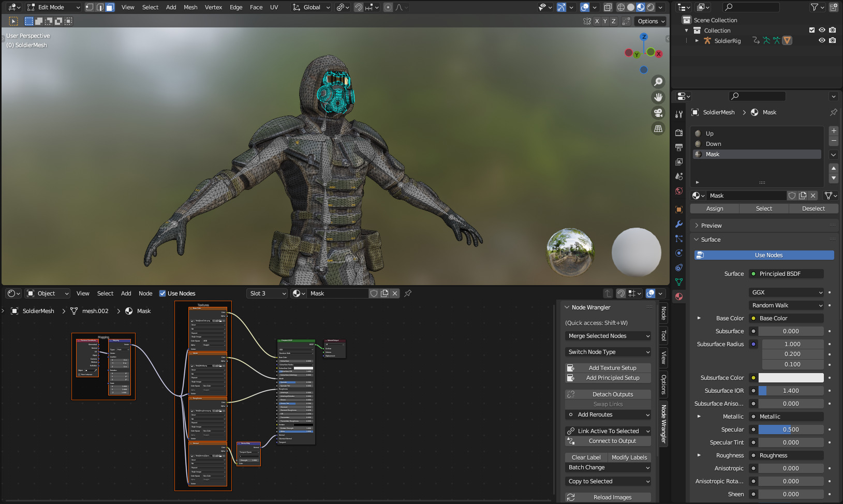Open the Node menu in node editor
843x504 pixels.
[x=145, y=293]
